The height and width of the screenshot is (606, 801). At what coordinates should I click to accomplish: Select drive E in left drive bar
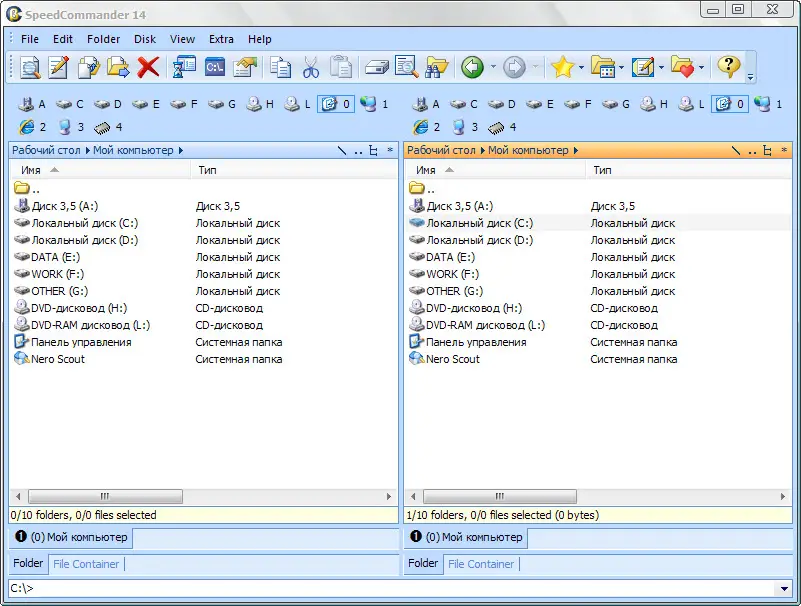[146, 104]
